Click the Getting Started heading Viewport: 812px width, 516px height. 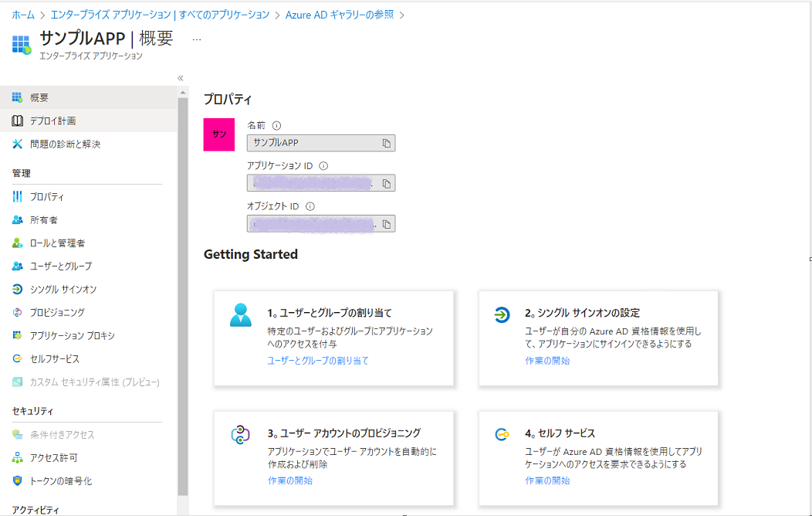pos(251,254)
